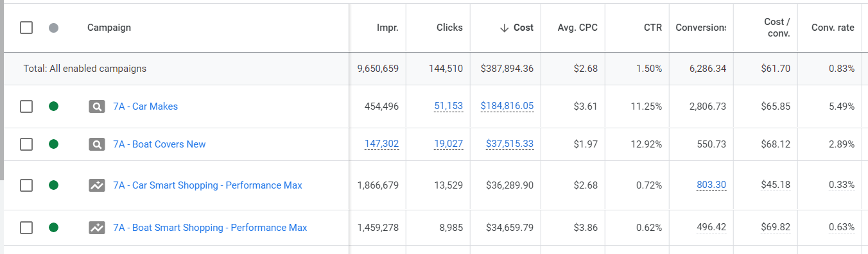Click the gray status dot in header row

[54, 28]
